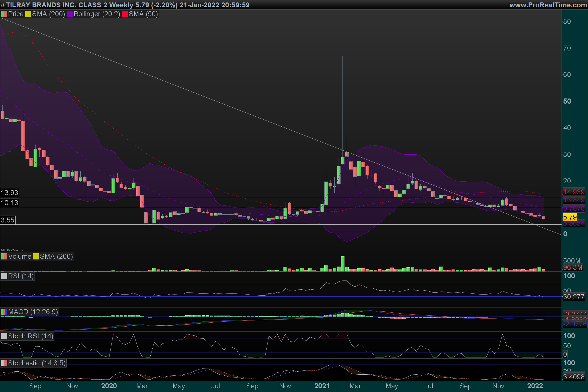Image resolution: width=588 pixels, height=392 pixels.
Task: Select the 13.93 horizontal line label
Action: coord(10,193)
